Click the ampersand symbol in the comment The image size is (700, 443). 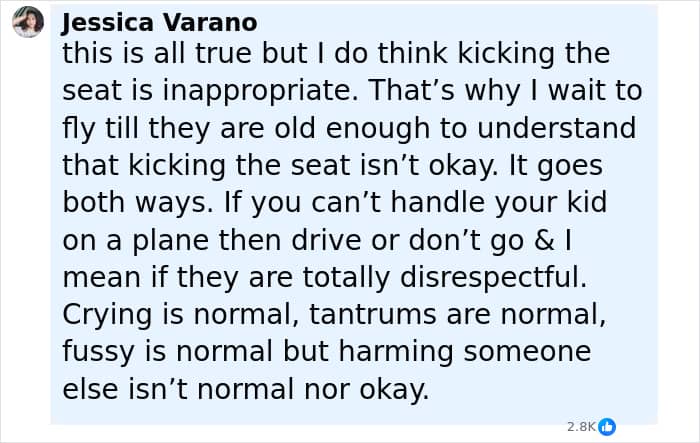(544, 240)
